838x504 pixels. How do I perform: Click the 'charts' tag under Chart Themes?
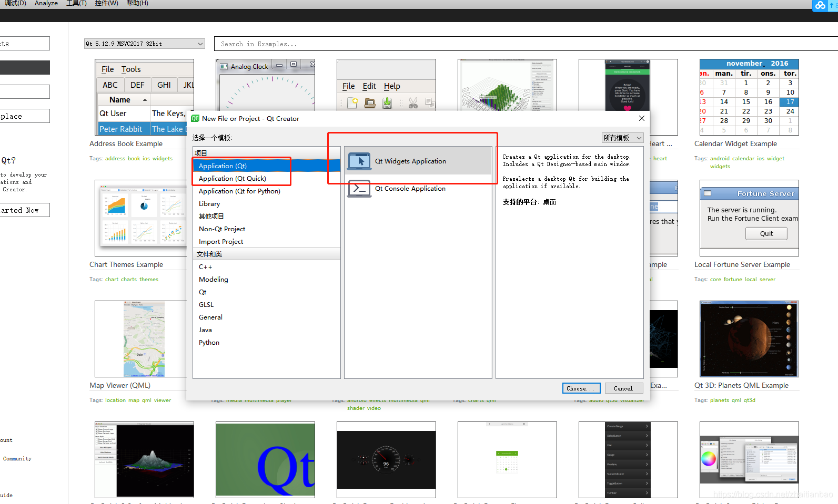[x=128, y=280]
